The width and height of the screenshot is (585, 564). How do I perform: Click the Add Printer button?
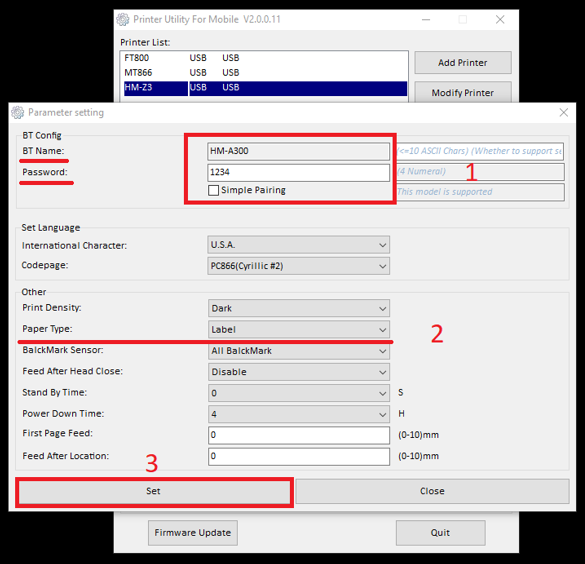point(463,63)
